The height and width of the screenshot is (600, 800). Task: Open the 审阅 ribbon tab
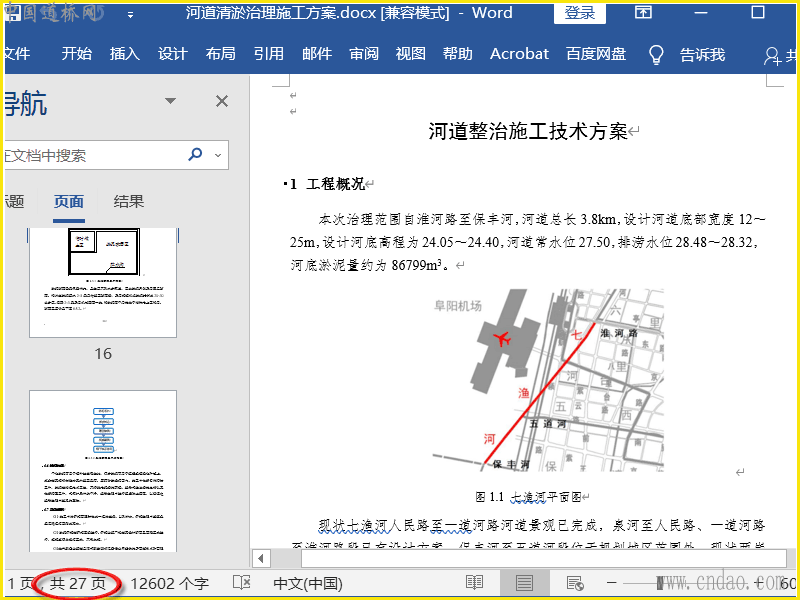[x=364, y=54]
